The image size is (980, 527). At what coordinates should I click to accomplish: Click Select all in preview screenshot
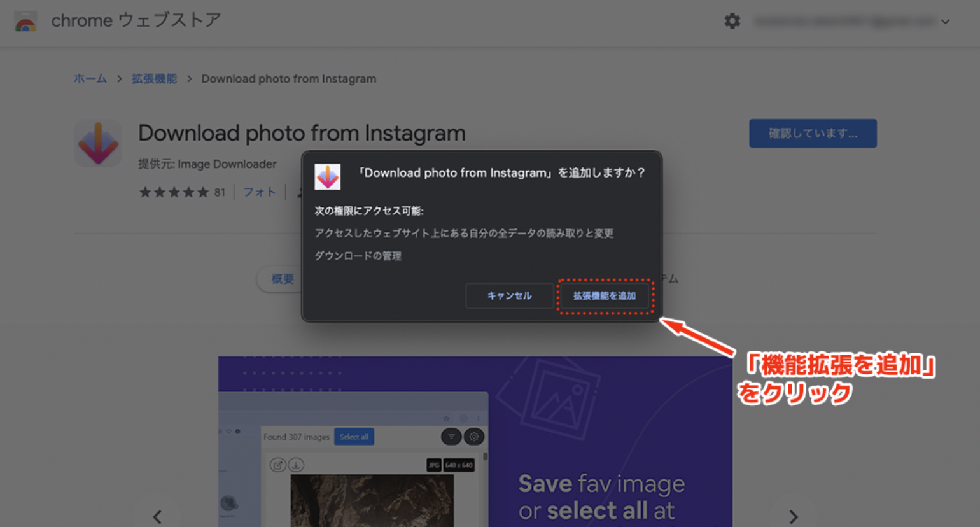(x=354, y=437)
